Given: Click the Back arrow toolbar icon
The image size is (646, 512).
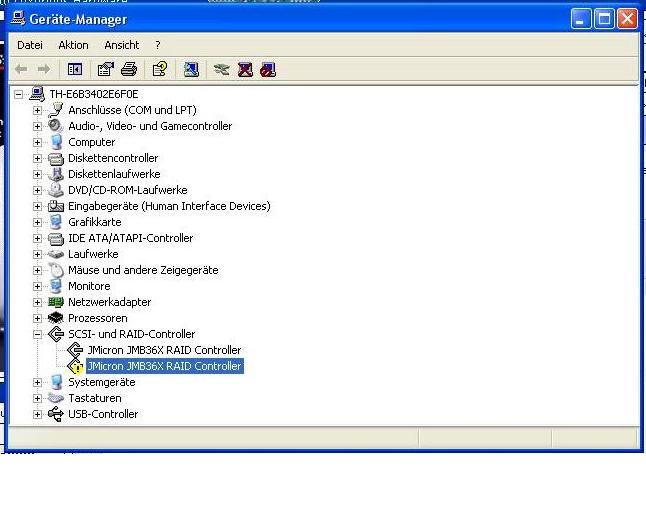Looking at the screenshot, I should point(21,69).
